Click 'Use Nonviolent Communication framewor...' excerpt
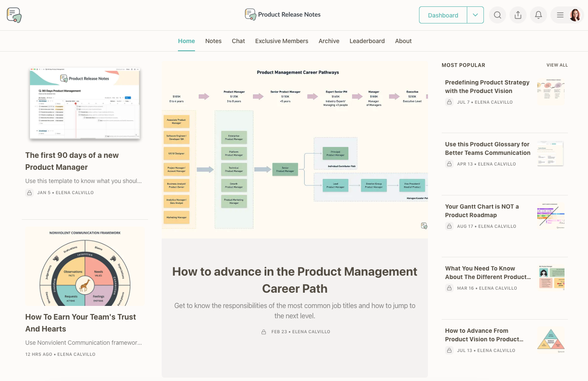 [x=84, y=343]
